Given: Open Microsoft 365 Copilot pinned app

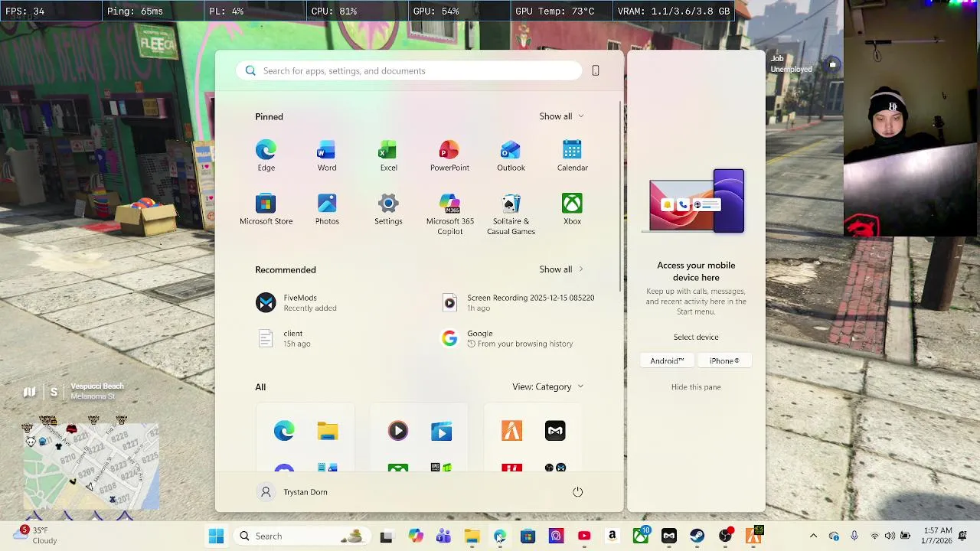Looking at the screenshot, I should (449, 214).
